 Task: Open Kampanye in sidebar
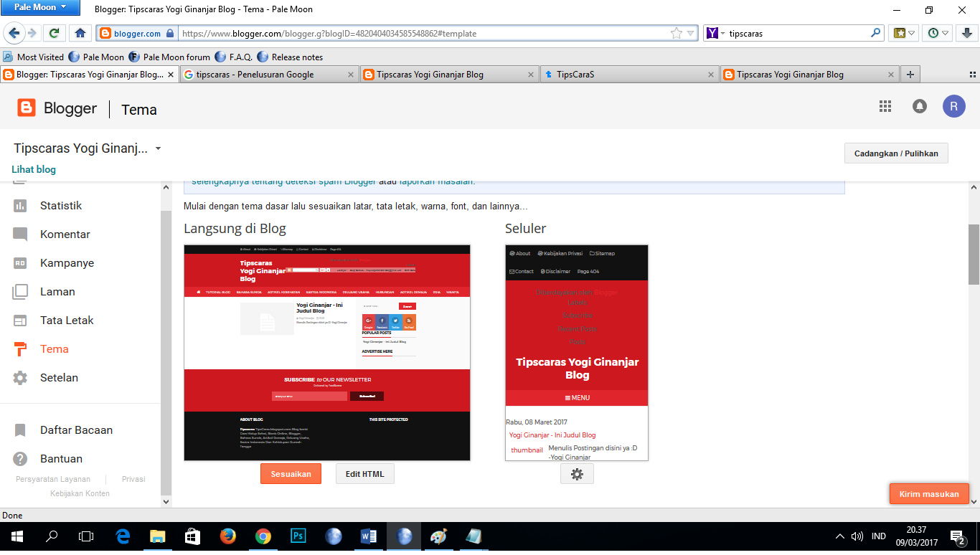point(67,263)
